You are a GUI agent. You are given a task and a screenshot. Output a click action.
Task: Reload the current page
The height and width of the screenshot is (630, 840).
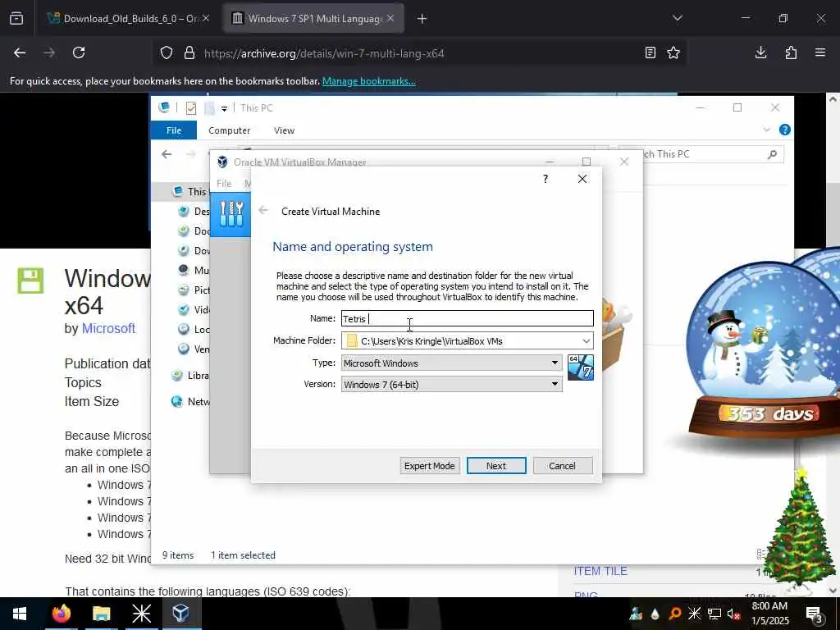coord(79,52)
